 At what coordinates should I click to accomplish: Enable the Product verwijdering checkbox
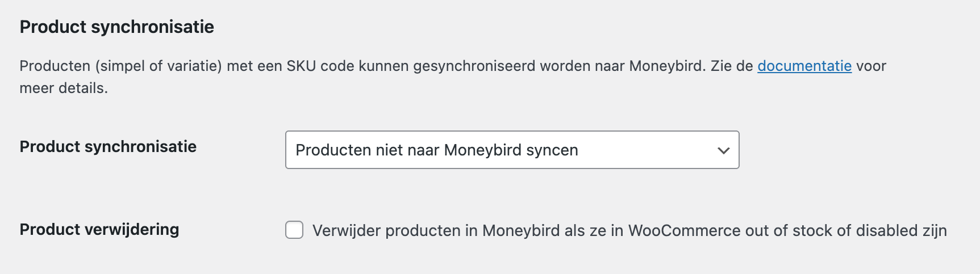coord(294,230)
